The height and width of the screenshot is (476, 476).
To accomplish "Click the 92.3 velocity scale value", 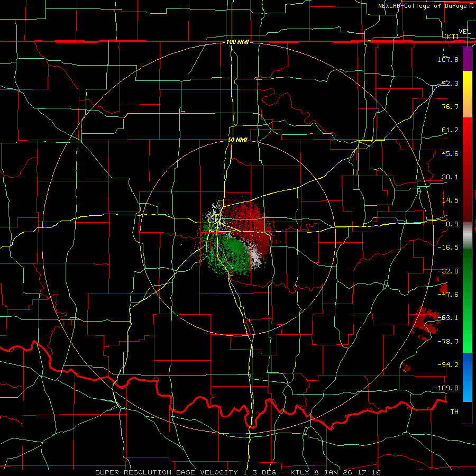I will tap(450, 83).
